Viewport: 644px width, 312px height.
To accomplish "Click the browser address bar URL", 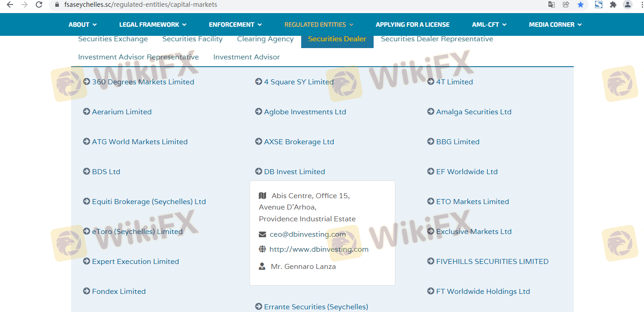I will (x=141, y=5).
